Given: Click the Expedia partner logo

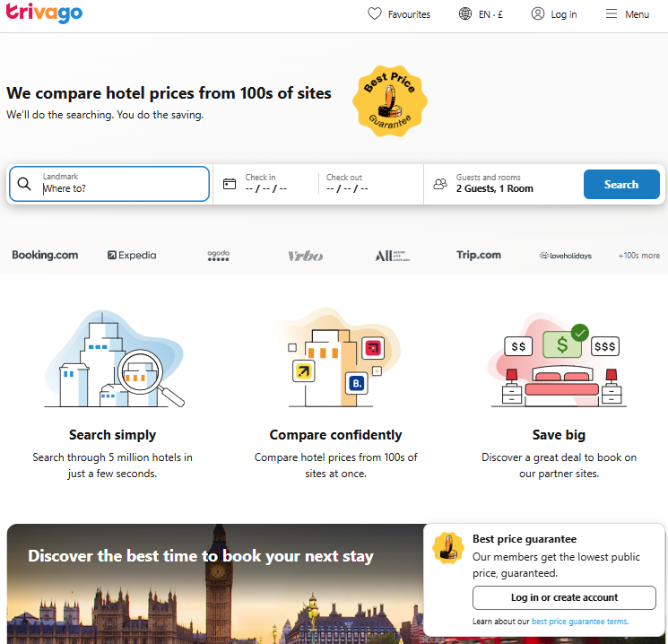Looking at the screenshot, I should [x=132, y=255].
